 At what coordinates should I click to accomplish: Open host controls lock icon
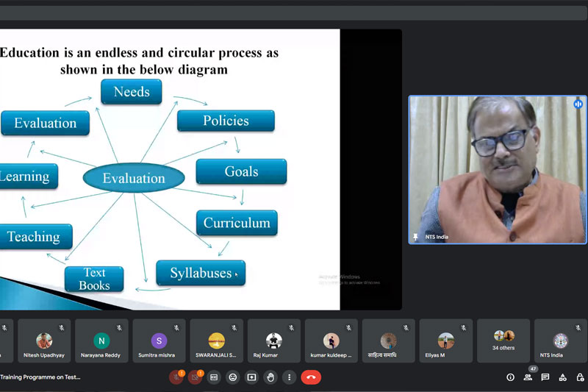coord(580,377)
